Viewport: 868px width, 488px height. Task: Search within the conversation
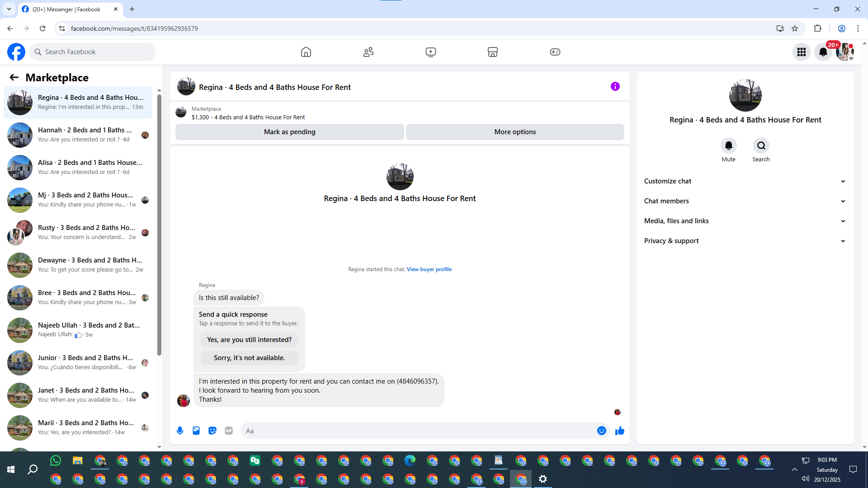pos(761,145)
